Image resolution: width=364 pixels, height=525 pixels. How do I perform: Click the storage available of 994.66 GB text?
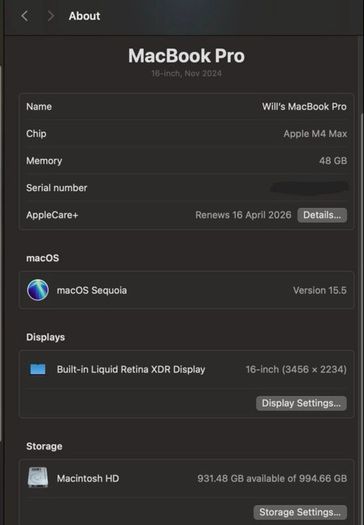272,478
